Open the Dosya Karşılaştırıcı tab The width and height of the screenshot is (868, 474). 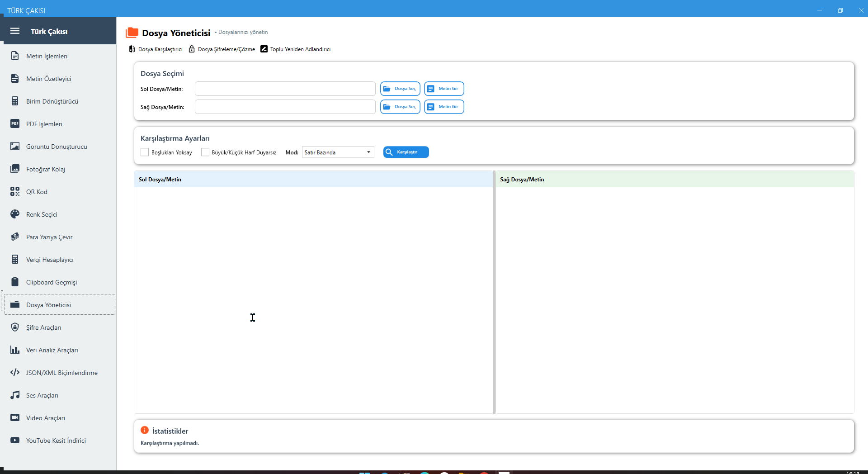(x=156, y=49)
